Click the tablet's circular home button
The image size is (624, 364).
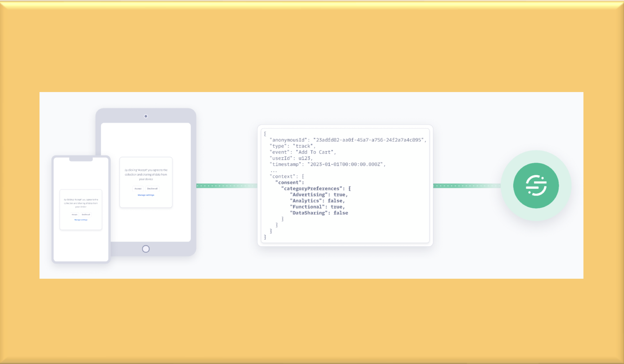(146, 249)
